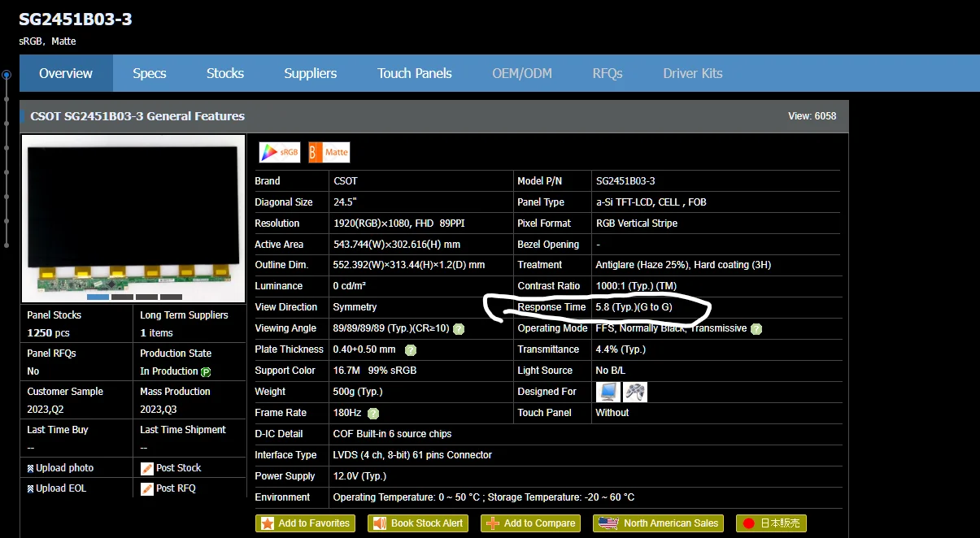The height and width of the screenshot is (538, 980).
Task: Go to the Suppliers tab
Action: [x=311, y=73]
